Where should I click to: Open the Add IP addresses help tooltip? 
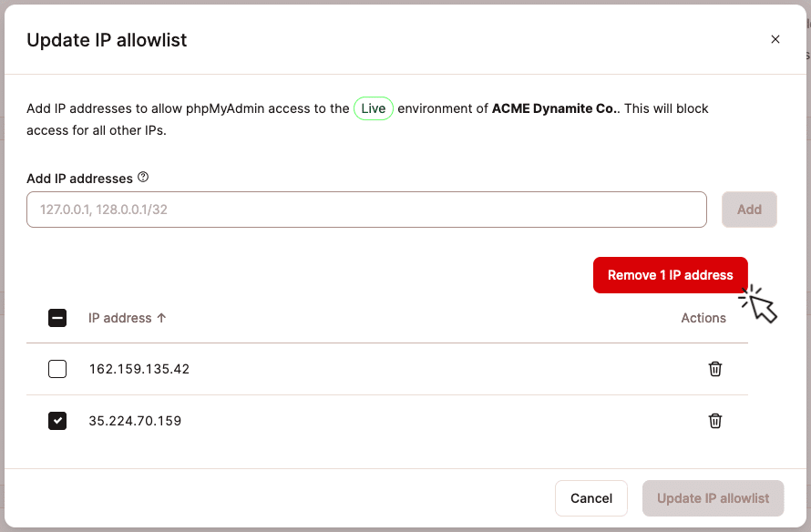point(143,178)
